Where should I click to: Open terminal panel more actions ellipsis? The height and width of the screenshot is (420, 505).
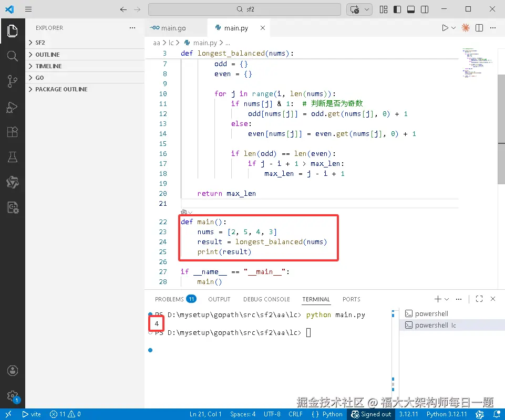click(459, 299)
